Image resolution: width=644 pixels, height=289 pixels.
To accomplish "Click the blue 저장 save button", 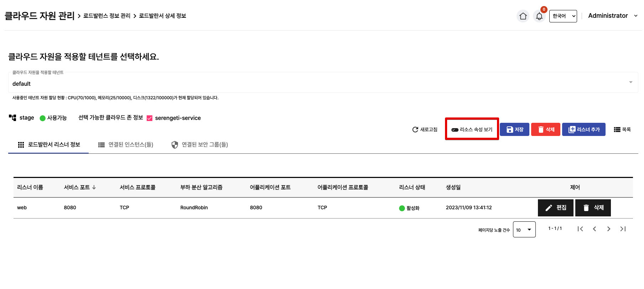I will click(514, 130).
